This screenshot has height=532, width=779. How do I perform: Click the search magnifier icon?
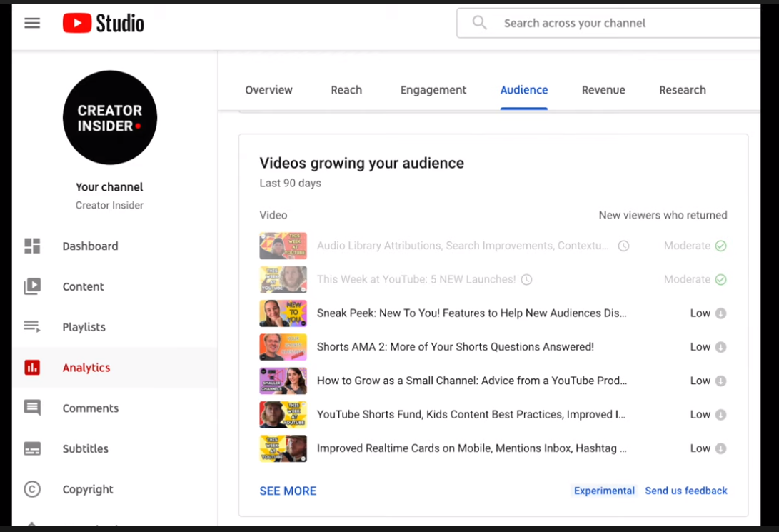point(479,22)
